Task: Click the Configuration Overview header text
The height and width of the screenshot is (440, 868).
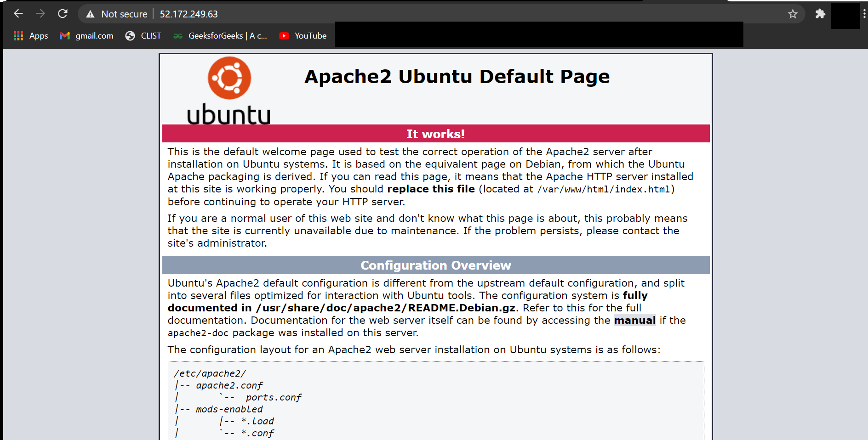Action: coord(436,265)
